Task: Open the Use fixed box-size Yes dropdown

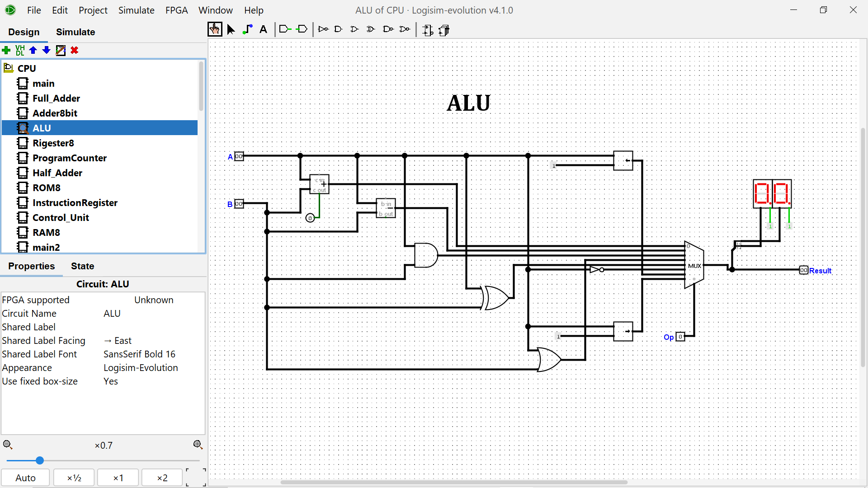Action: point(154,381)
